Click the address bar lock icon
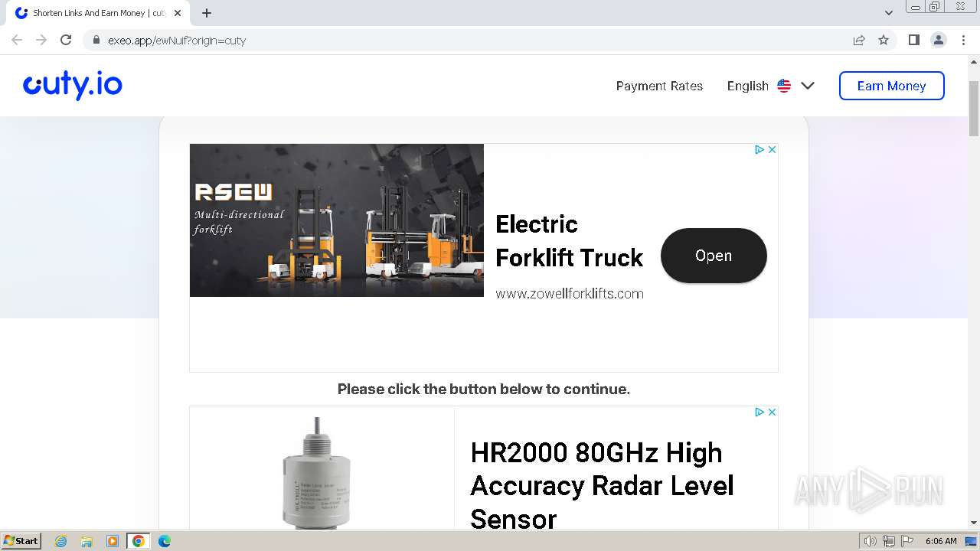 (96, 41)
